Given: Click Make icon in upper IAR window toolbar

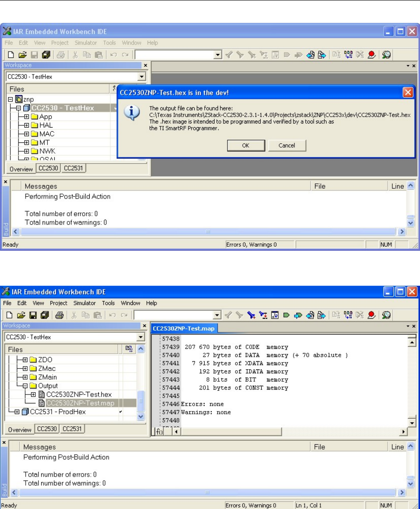Looking at the screenshot, I should pos(348,54).
